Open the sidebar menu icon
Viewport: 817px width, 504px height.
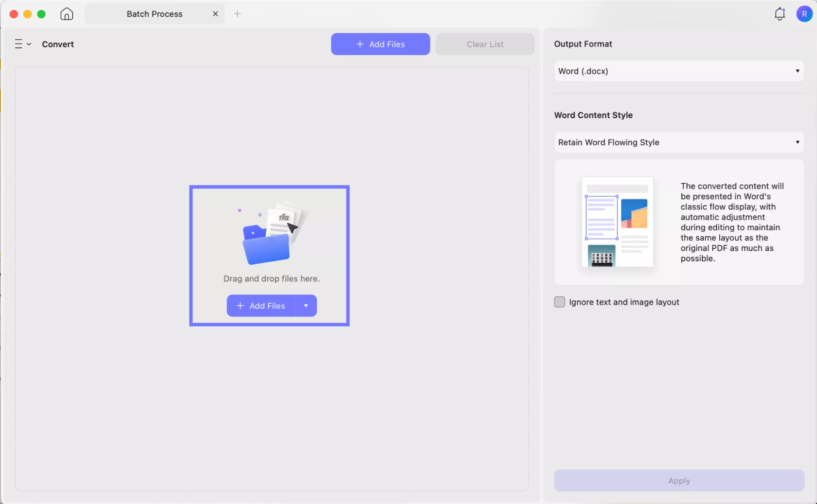(x=18, y=44)
